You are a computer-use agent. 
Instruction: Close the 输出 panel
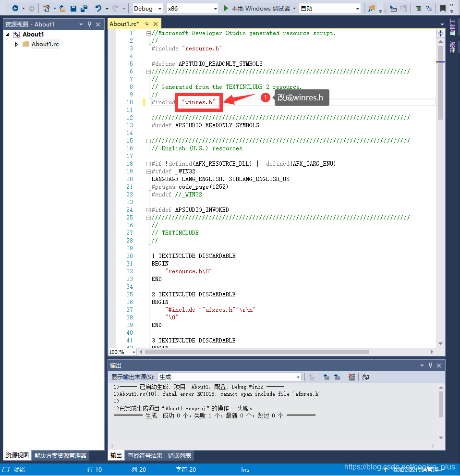click(x=439, y=366)
